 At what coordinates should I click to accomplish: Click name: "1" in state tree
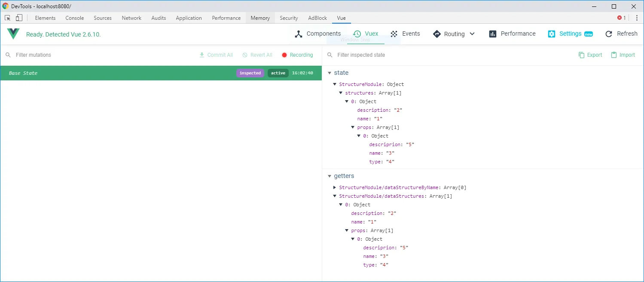pos(370,119)
